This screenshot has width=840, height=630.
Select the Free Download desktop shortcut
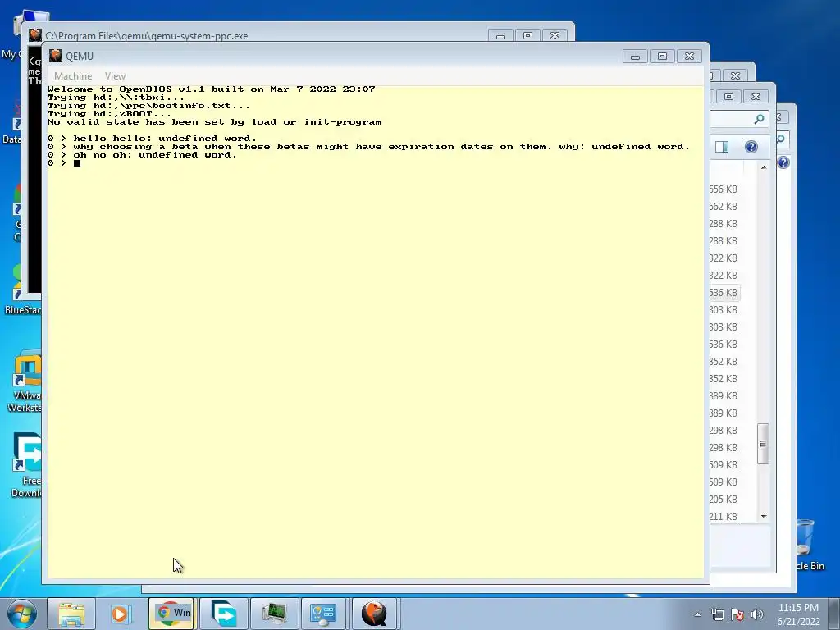pyautogui.click(x=25, y=465)
